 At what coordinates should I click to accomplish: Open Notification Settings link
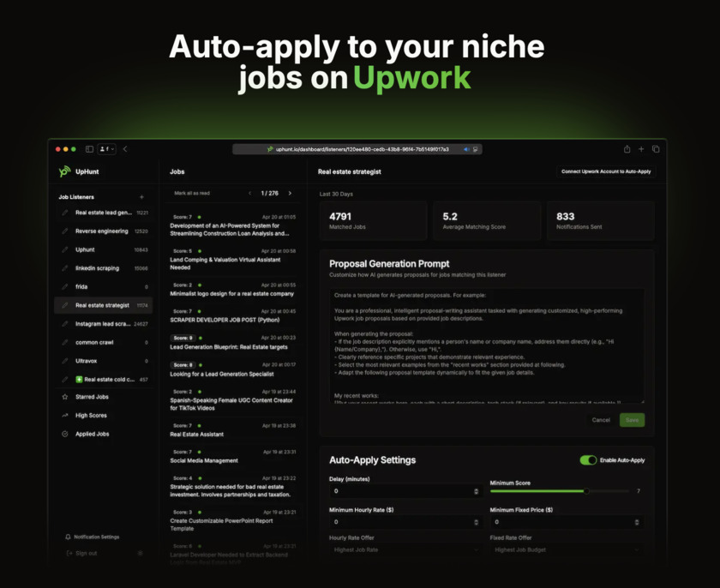coord(93,537)
